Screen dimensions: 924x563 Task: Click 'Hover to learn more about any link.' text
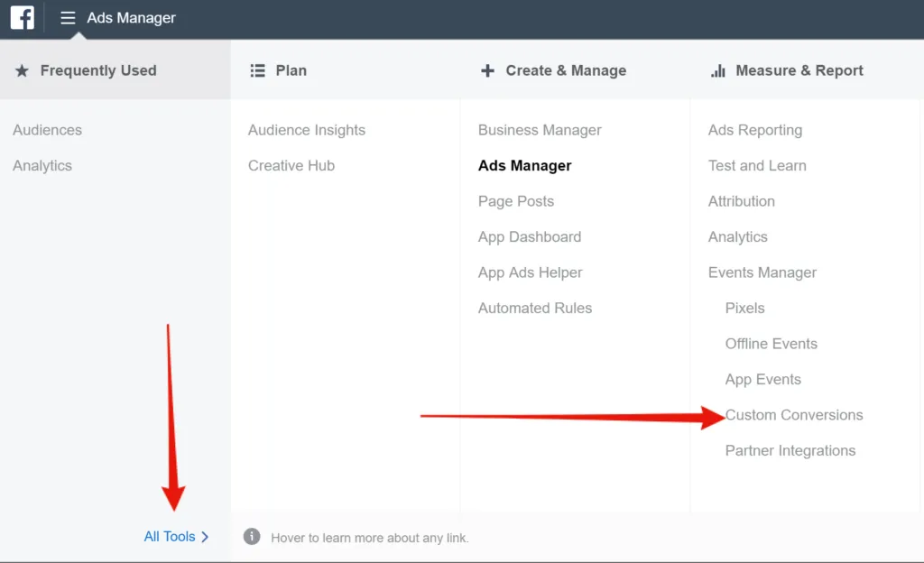click(369, 538)
